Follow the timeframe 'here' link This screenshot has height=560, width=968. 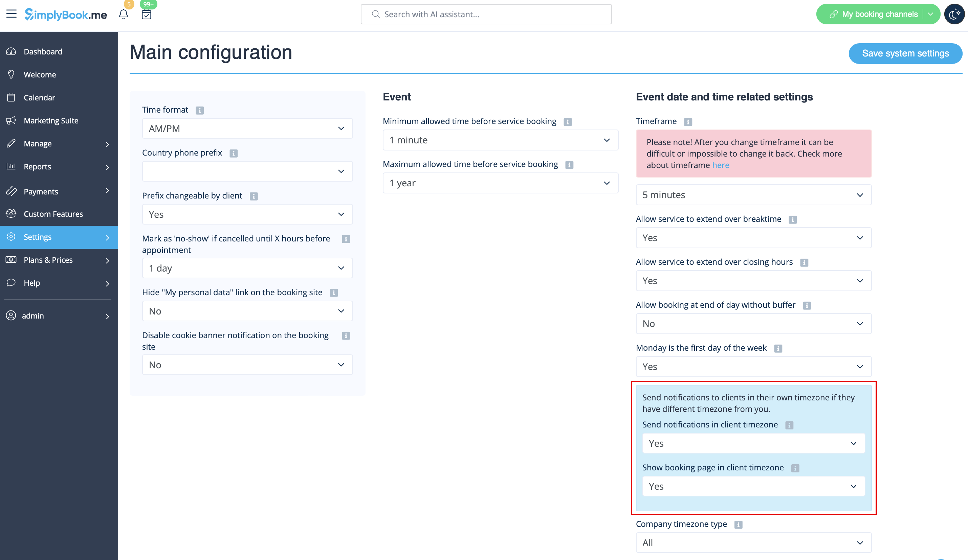(x=721, y=165)
